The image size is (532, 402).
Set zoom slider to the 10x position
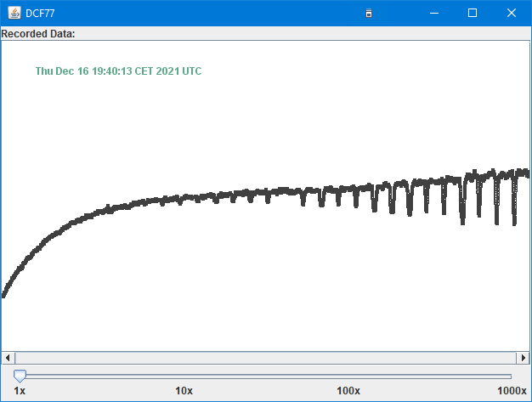coord(184,376)
